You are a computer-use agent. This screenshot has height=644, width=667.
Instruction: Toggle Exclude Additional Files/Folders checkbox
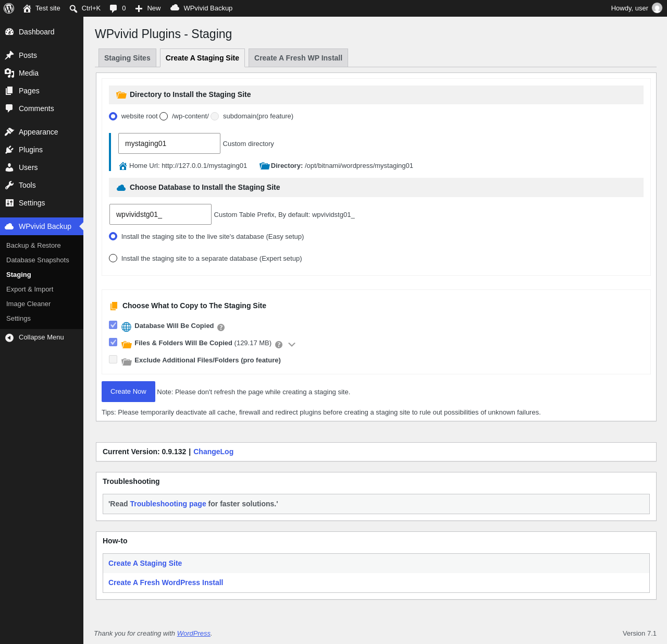pos(113,359)
